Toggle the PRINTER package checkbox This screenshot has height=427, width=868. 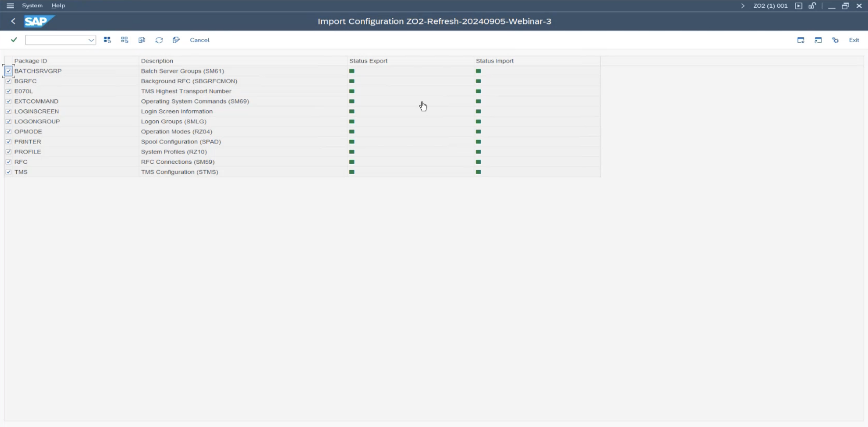pyautogui.click(x=8, y=142)
